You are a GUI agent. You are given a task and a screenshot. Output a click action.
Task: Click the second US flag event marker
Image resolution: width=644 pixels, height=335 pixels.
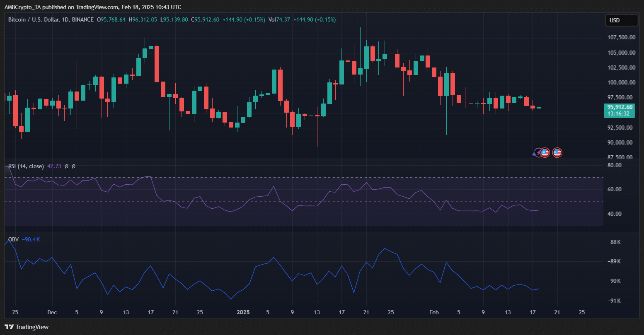557,152
